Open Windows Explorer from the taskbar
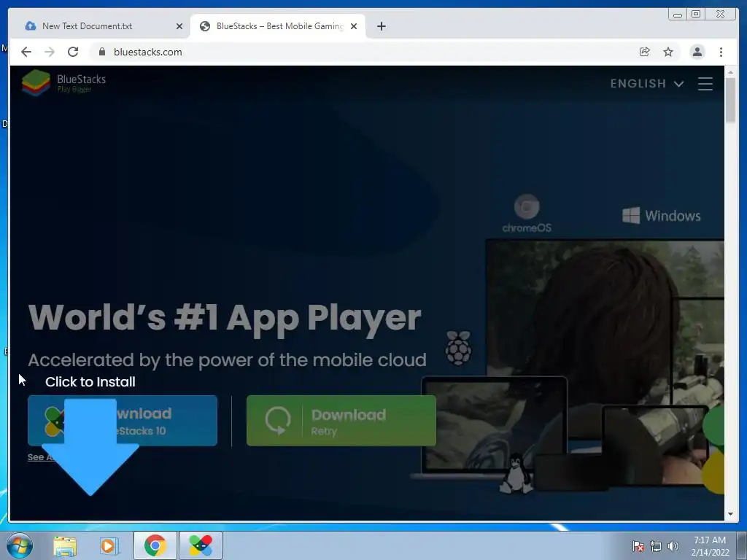This screenshot has height=560, width=747. point(65,545)
